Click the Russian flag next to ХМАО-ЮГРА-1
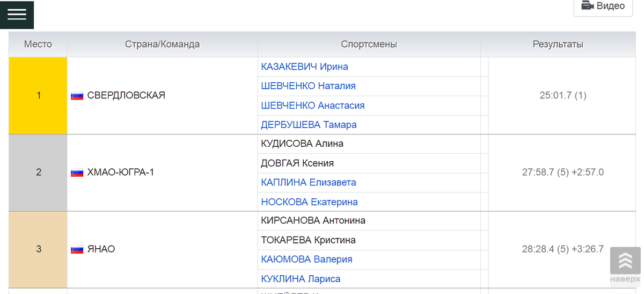Image resolution: width=644 pixels, height=294 pixels. pos(77,173)
